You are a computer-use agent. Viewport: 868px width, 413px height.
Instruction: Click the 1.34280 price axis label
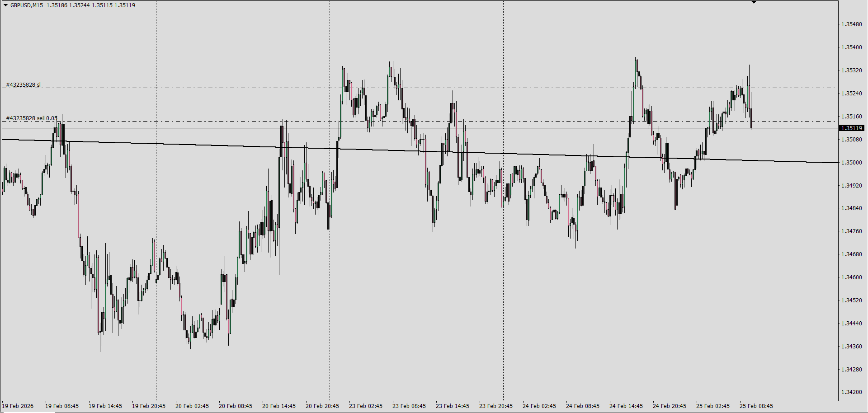pos(851,370)
